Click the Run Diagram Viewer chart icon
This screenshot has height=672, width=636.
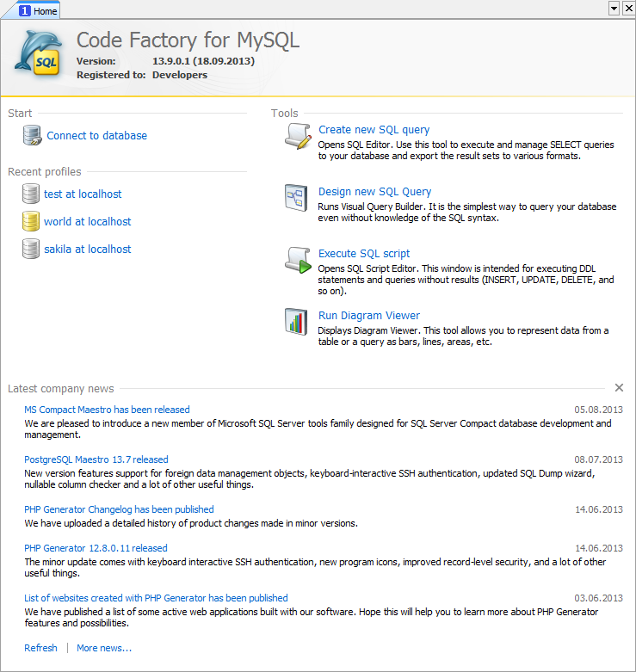point(296,322)
